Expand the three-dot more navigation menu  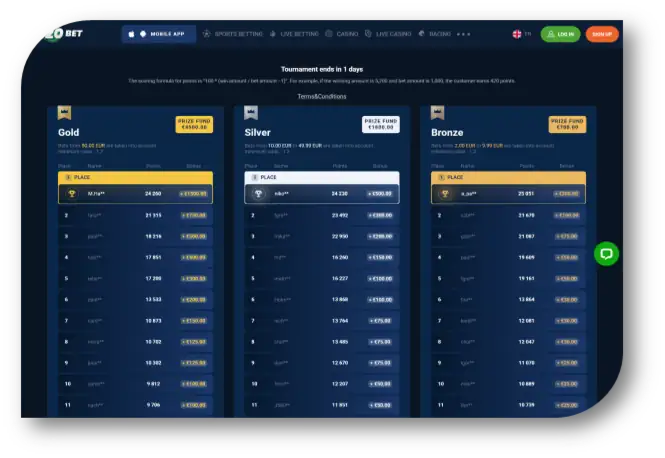[463, 34]
